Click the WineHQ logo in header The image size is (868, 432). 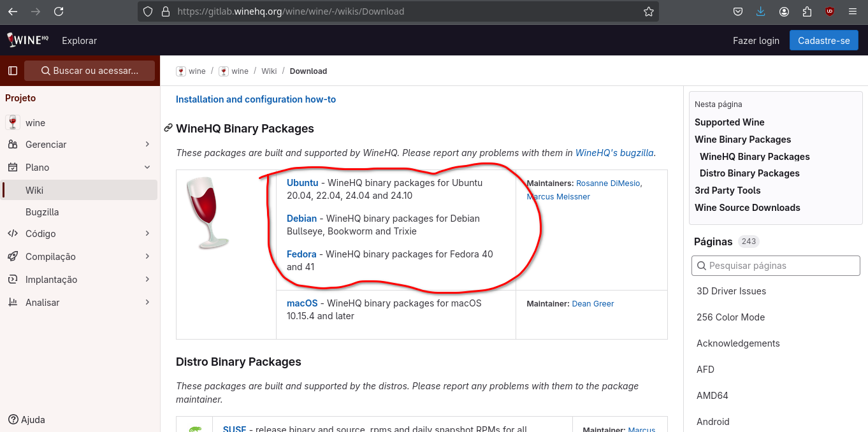(27, 40)
